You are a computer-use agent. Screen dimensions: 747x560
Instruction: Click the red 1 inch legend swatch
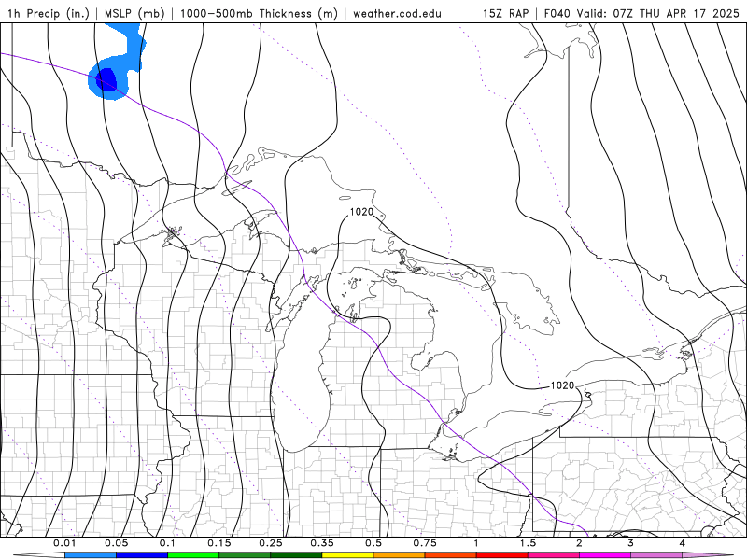pos(502,555)
